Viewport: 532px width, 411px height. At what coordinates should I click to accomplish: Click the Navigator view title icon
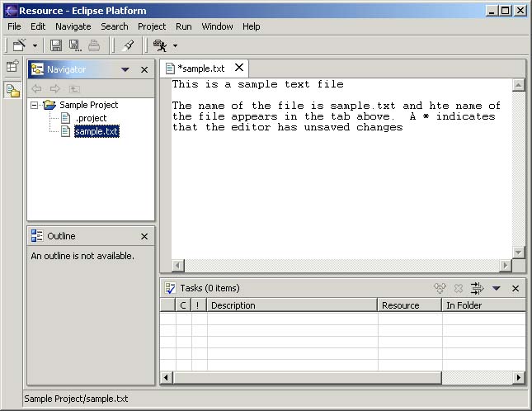[x=37, y=69]
